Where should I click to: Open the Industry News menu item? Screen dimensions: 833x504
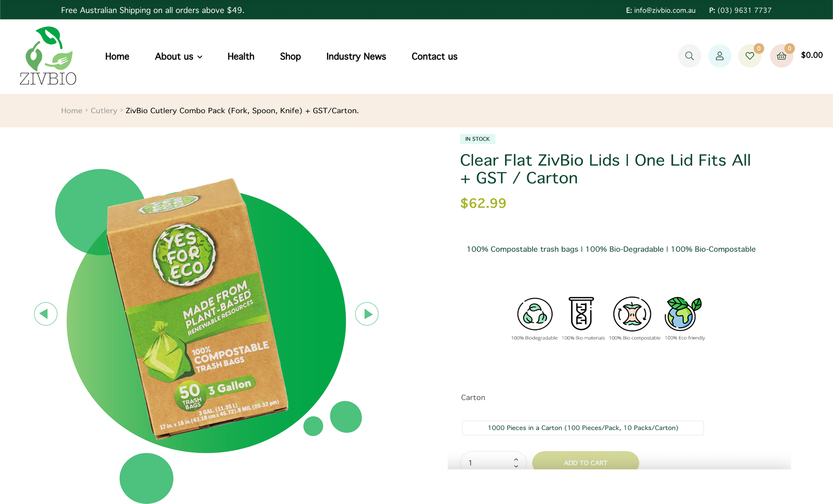point(356,56)
